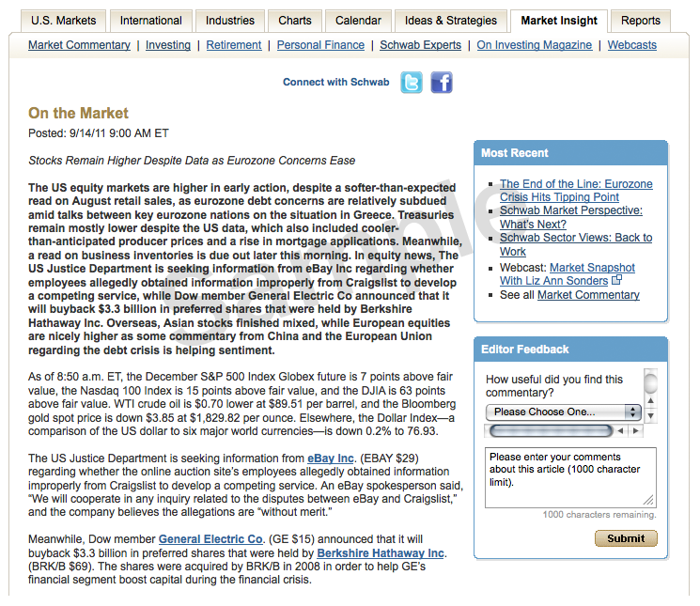Open the eBay Inc stock link
Screen dimensions: 700x606
(x=331, y=458)
